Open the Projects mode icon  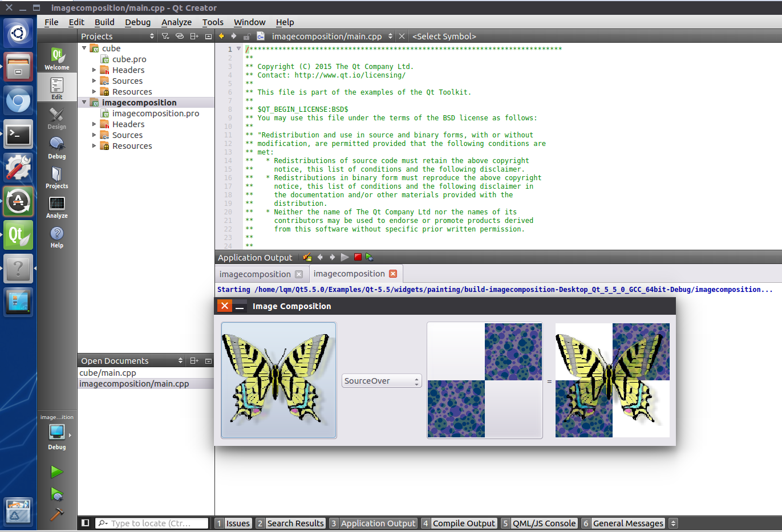coord(56,177)
